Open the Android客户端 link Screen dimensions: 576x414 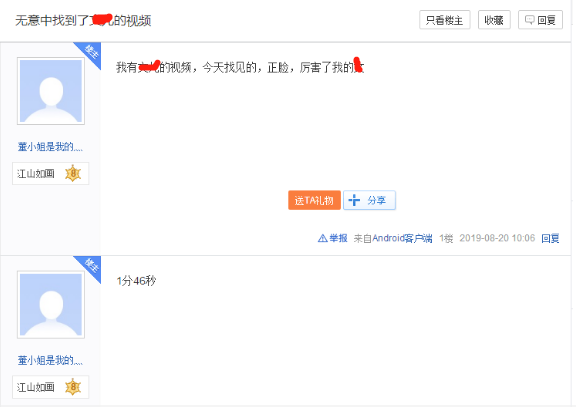point(402,238)
